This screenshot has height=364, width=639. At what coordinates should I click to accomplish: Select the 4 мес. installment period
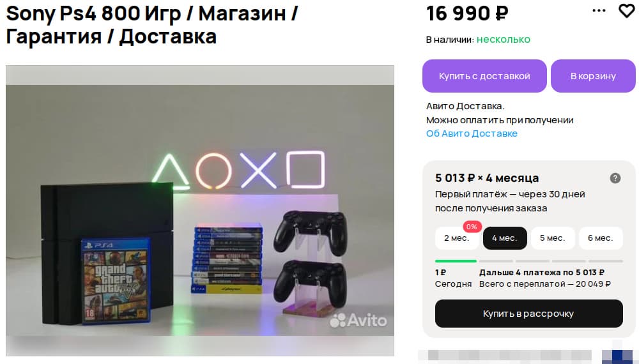click(x=505, y=238)
